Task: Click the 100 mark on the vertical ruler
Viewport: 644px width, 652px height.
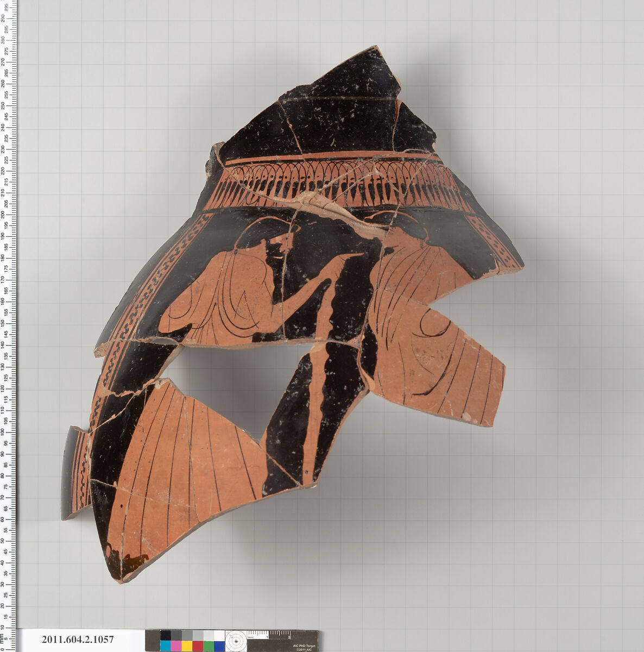Action: tap(8, 431)
